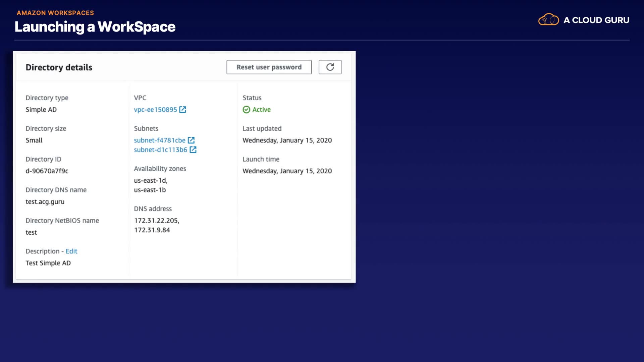644x362 pixels.
Task: Click the refresh icon button
Action: tap(330, 67)
